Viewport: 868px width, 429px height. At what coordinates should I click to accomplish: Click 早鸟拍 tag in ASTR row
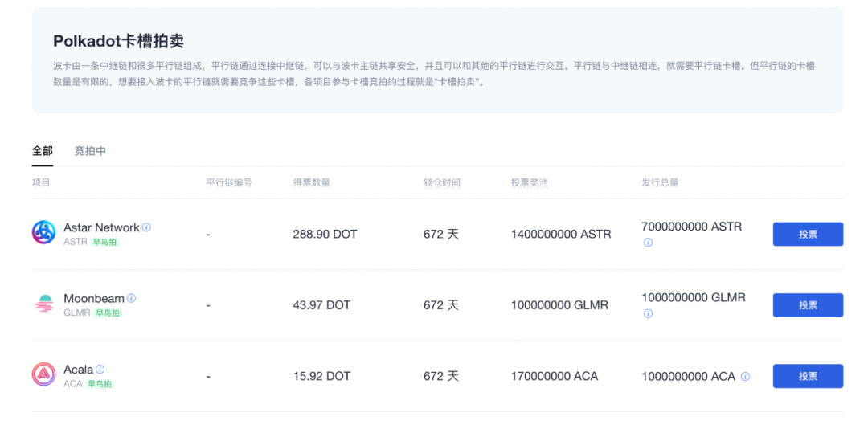(x=105, y=242)
